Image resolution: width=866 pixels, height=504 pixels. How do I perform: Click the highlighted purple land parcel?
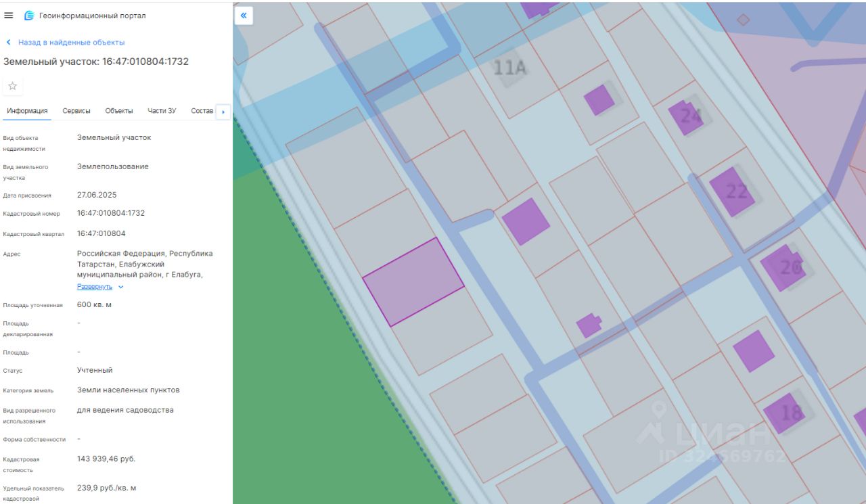(x=413, y=281)
